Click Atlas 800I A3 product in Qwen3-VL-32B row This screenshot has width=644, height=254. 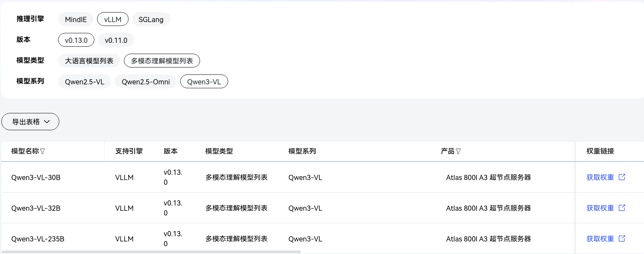(x=489, y=208)
